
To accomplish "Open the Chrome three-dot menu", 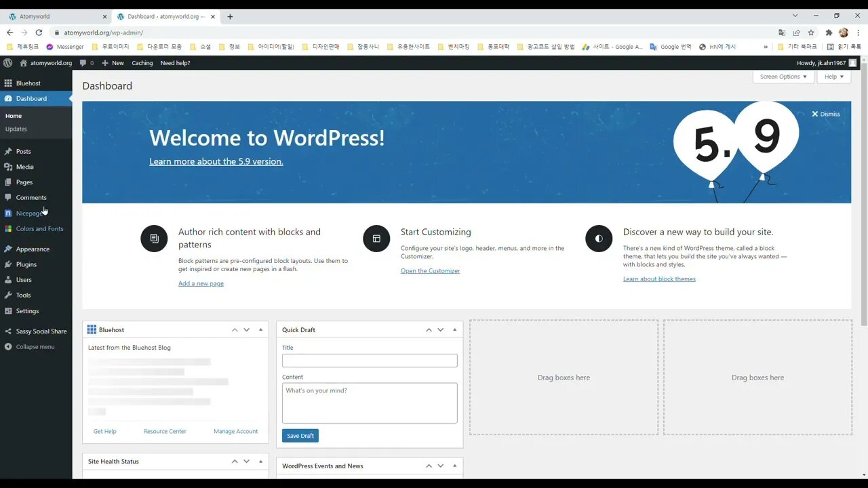I will click(x=858, y=33).
